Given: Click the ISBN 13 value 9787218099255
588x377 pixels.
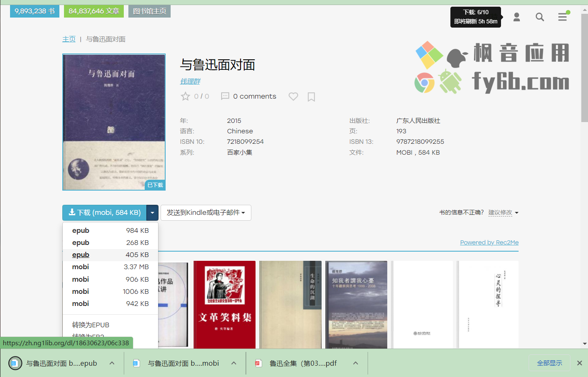Looking at the screenshot, I should 420,142.
